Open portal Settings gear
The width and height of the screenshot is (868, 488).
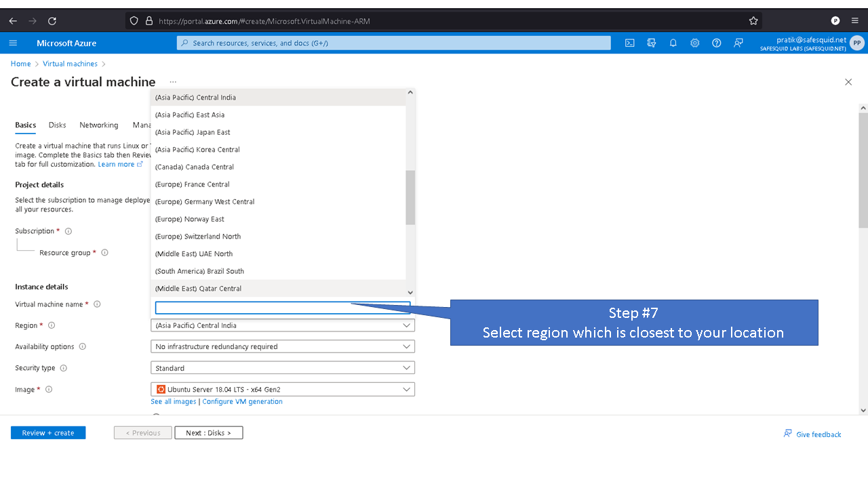click(x=695, y=43)
